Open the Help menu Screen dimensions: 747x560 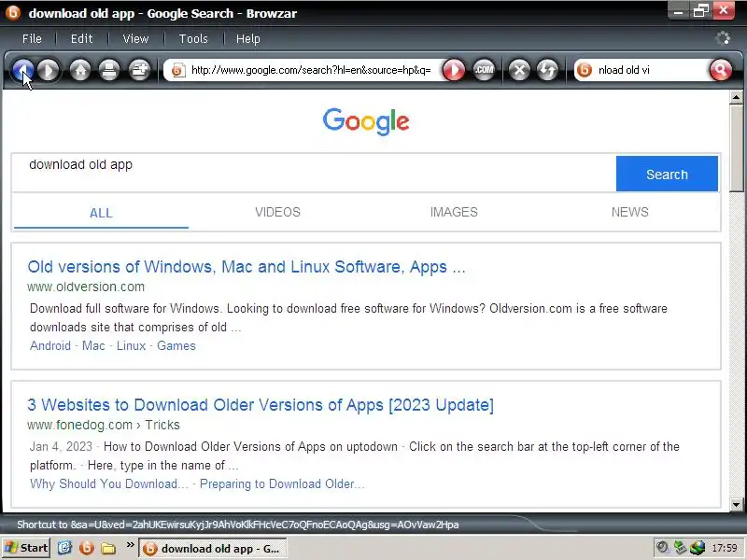point(248,38)
